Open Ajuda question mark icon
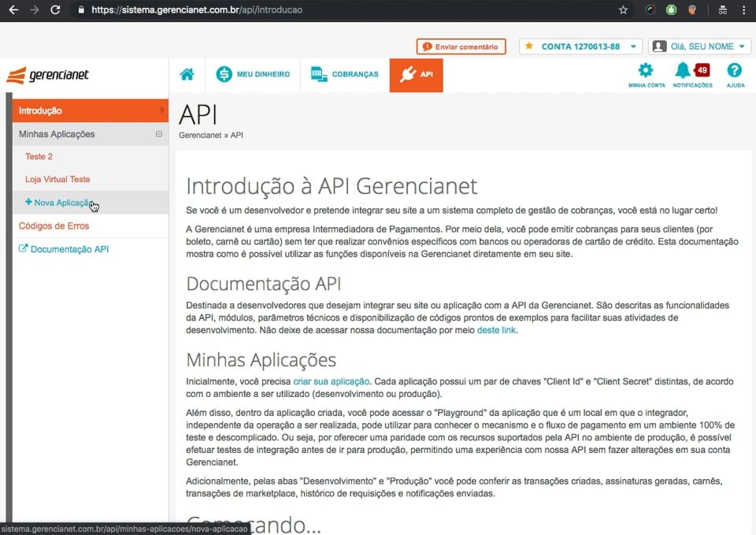Screen dimensions: 756x535 (734, 70)
